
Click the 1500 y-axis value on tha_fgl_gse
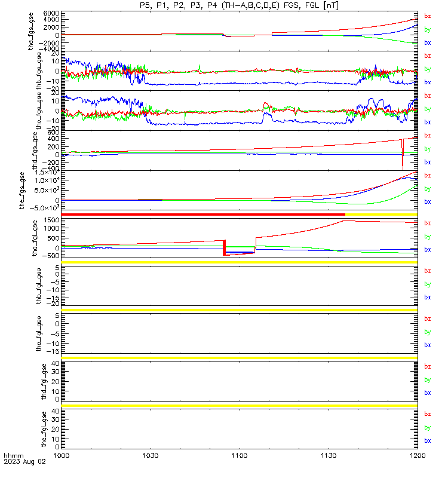coord(51,220)
